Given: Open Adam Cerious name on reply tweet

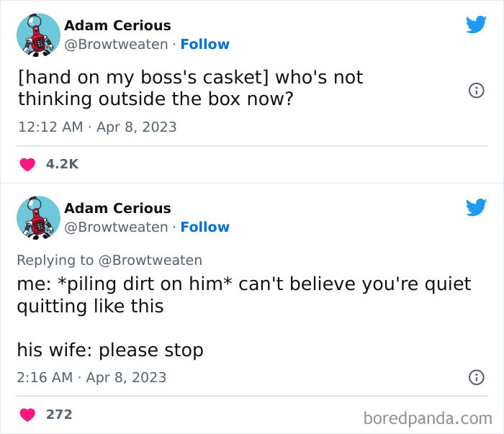Looking at the screenshot, I should pyautogui.click(x=117, y=208).
